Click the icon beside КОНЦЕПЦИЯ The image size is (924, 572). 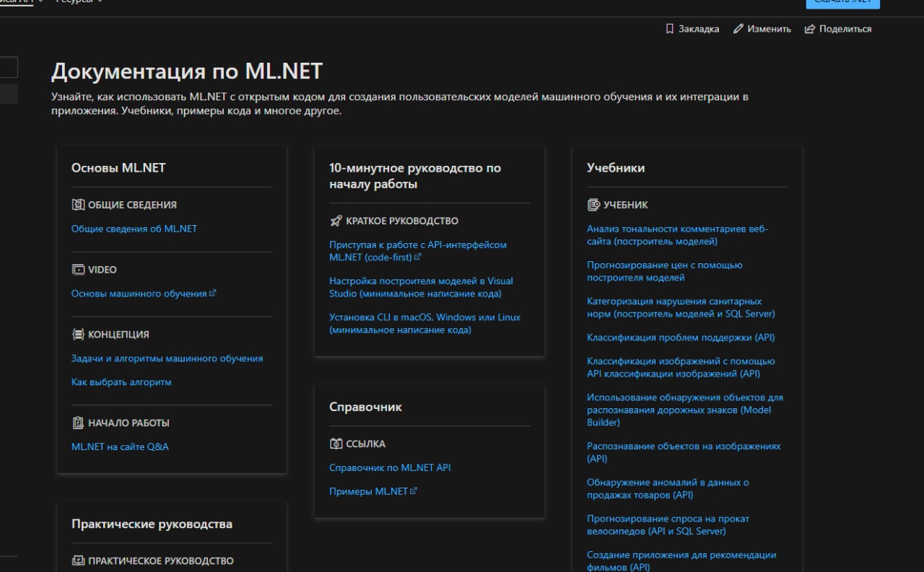78,335
